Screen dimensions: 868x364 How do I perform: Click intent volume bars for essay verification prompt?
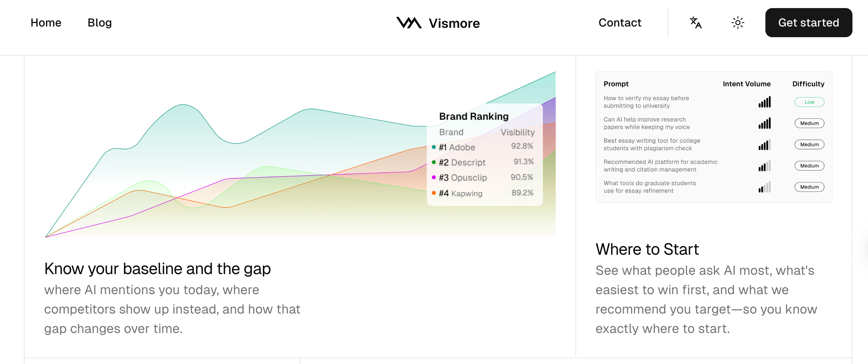[x=764, y=102]
